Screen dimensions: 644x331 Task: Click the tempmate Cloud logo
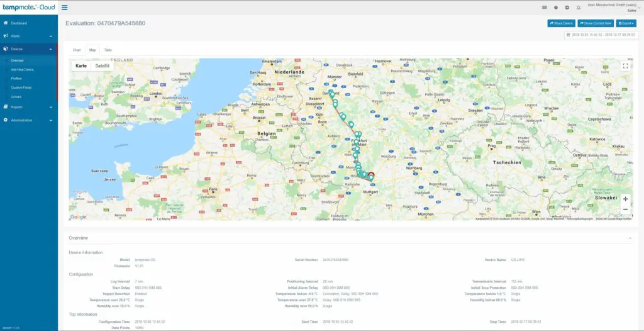(x=29, y=8)
